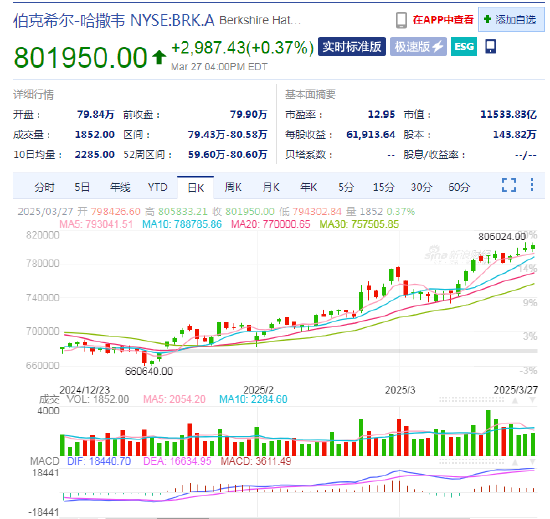Show the 30分 minute chart

(x=421, y=187)
